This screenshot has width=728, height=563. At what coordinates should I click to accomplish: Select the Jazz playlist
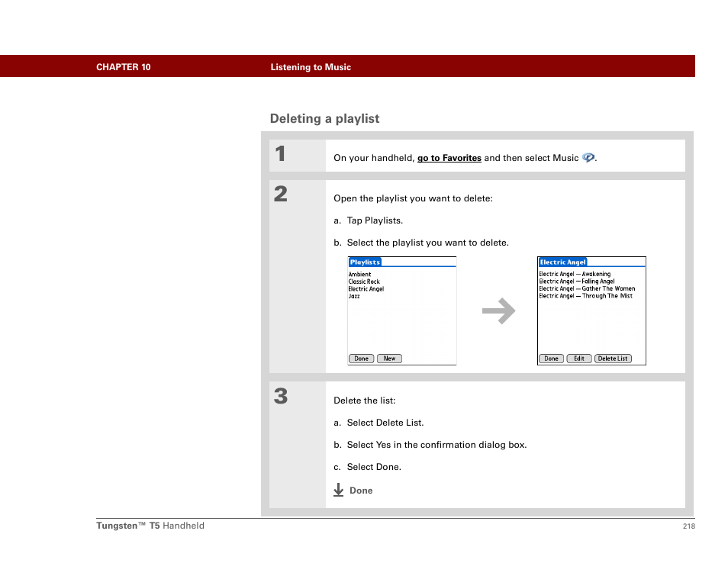coord(354,296)
